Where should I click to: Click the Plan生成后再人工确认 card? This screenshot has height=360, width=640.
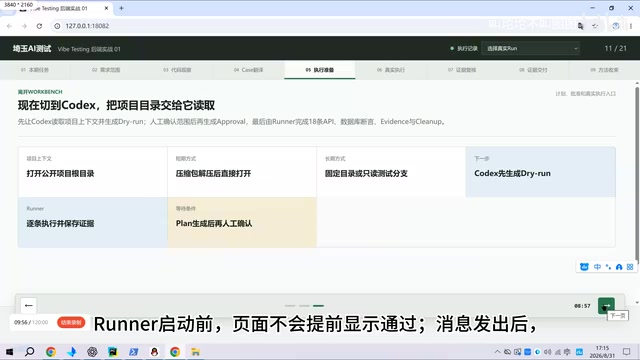pos(242,222)
